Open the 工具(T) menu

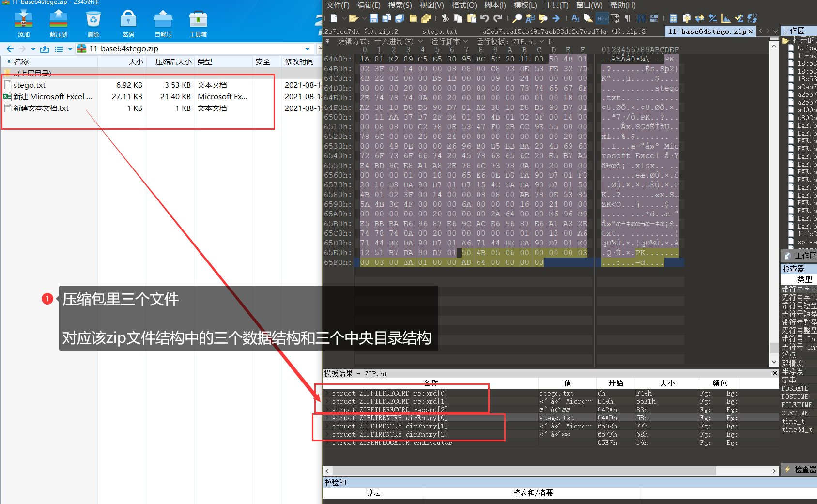tap(556, 5)
